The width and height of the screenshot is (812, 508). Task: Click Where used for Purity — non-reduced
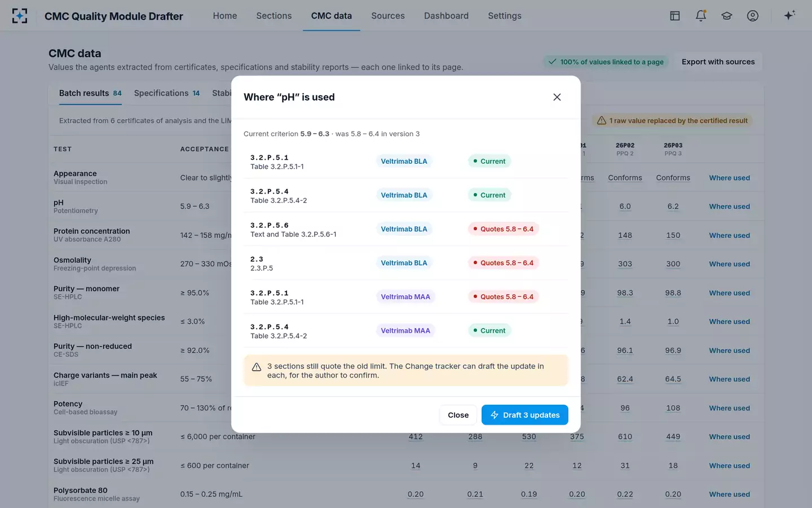click(x=730, y=351)
